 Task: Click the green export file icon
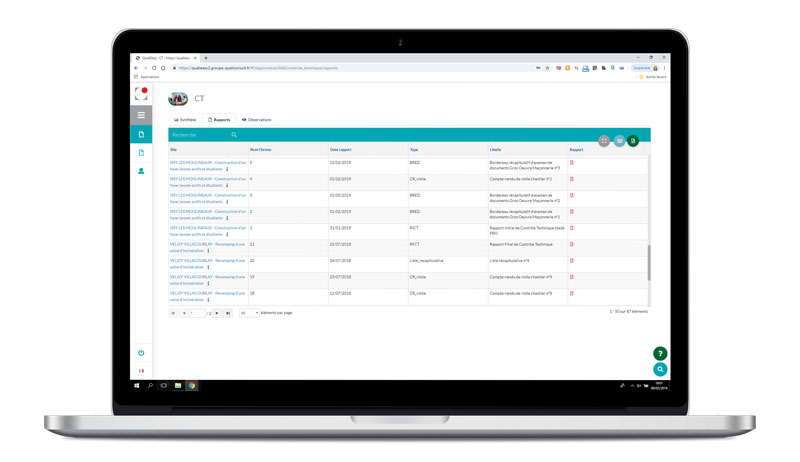633,141
